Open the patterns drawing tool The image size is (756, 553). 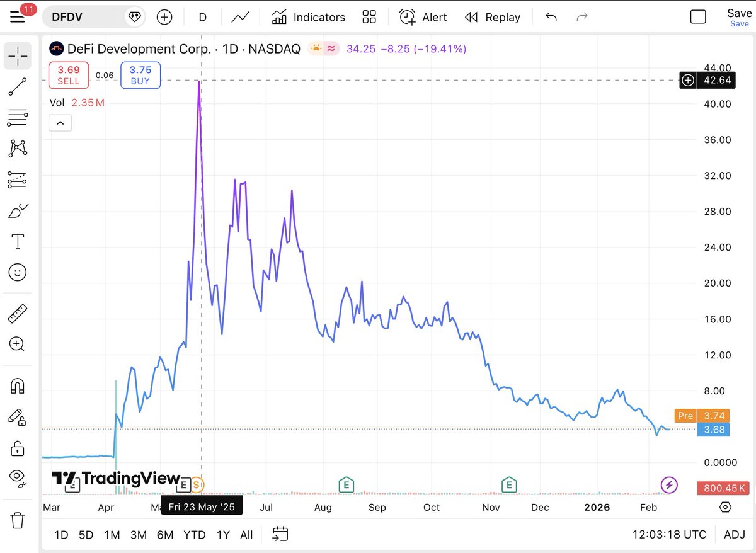18,149
